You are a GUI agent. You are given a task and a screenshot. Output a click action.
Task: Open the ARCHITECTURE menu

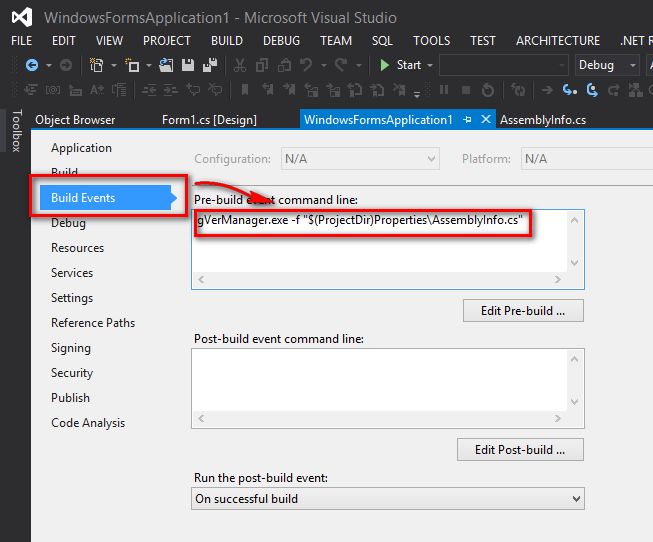[558, 41]
